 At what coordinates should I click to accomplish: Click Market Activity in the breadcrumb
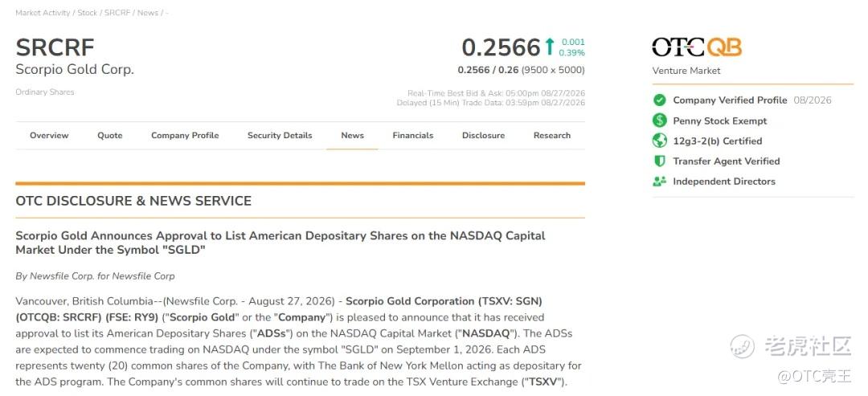coord(43,13)
